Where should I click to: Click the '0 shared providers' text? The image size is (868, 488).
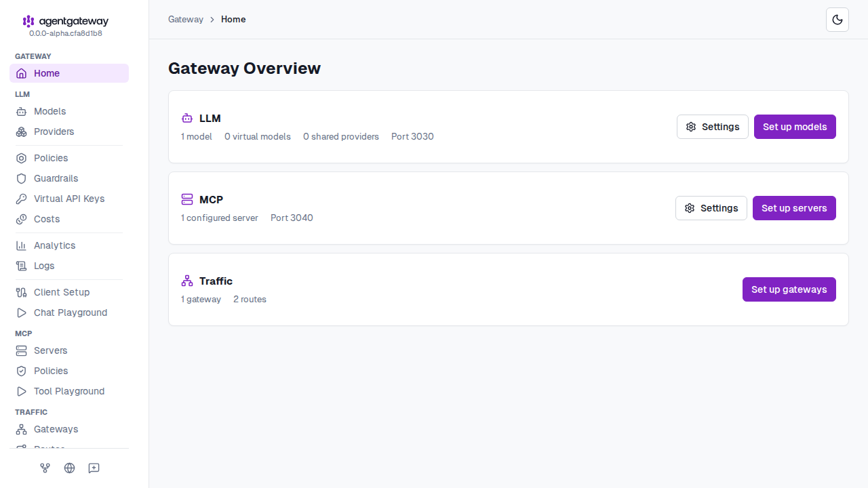tap(341, 137)
